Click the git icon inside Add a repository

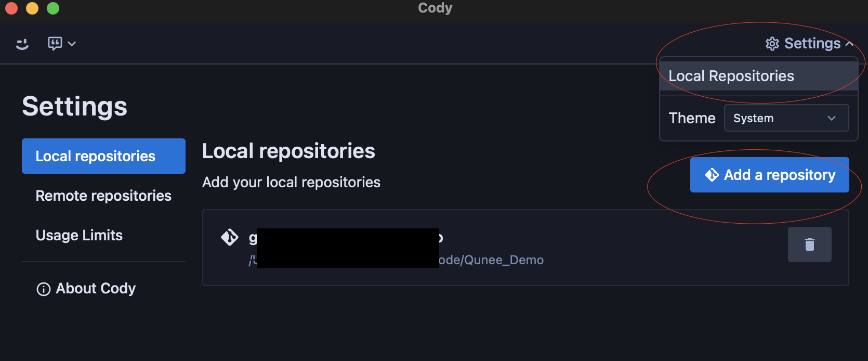click(x=712, y=175)
